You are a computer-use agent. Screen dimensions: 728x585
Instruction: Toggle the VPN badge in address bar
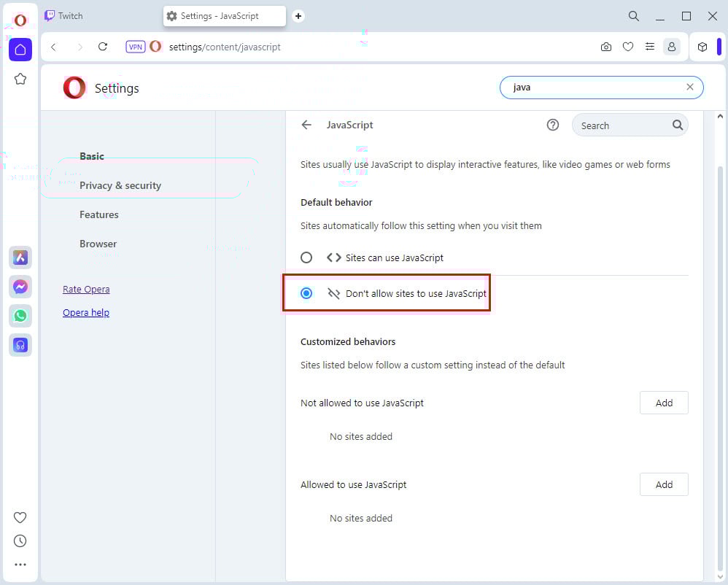[x=136, y=47]
